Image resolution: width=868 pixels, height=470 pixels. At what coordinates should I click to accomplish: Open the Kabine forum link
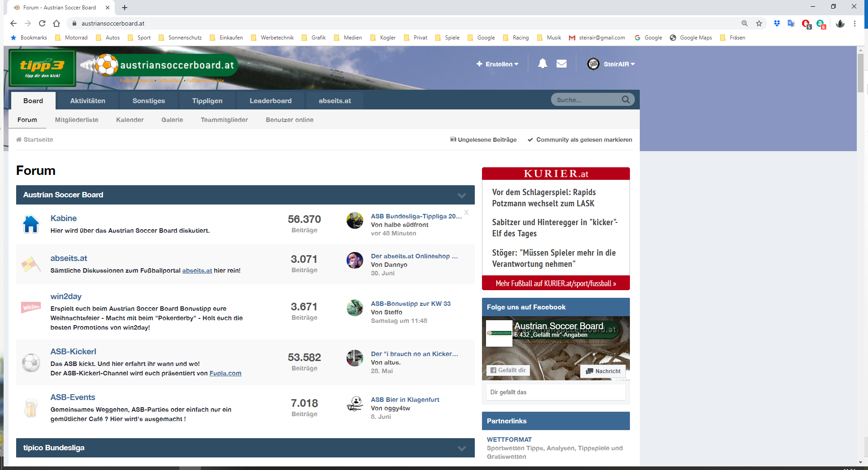[x=64, y=218]
